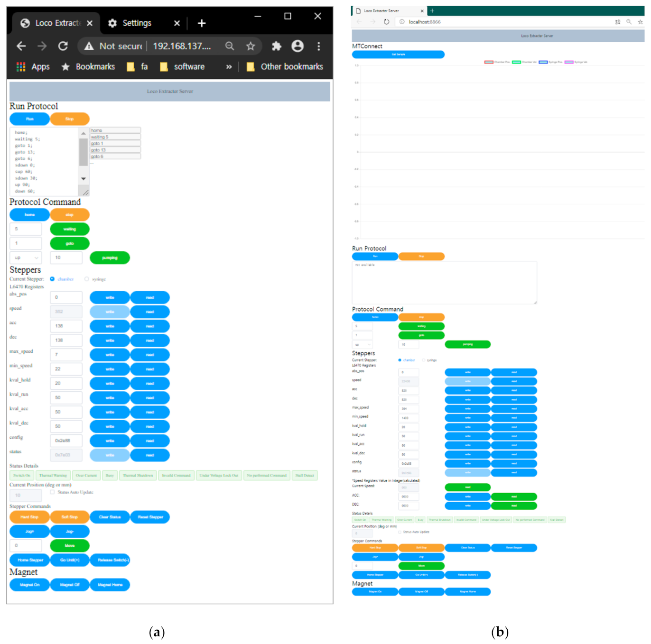Click the protocol textarea scrollbar up arrow
The width and height of the screenshot is (651, 644).
click(x=84, y=133)
